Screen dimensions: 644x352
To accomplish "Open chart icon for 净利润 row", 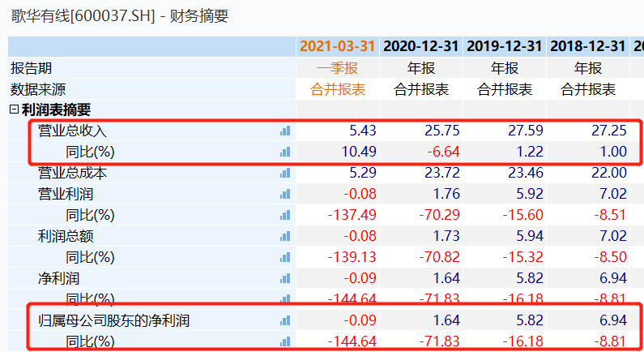I will point(285,278).
